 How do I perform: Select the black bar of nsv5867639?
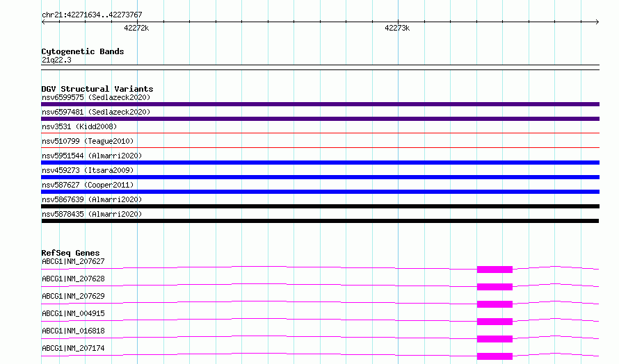click(320, 206)
